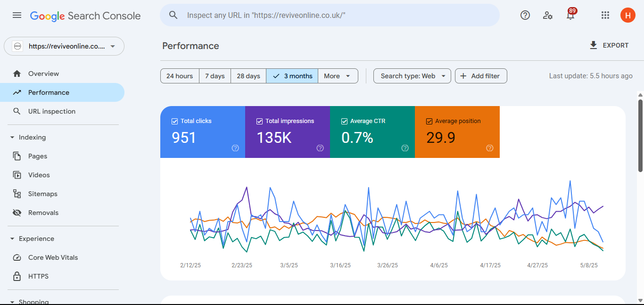Open the property selector dropdown arrow
This screenshot has height=305, width=644.
coord(112,46)
